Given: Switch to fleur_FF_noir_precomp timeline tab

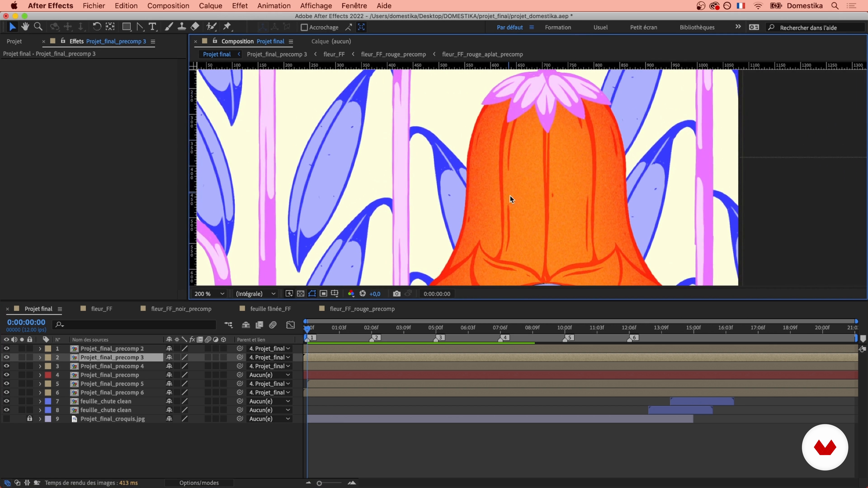Looking at the screenshot, I should coord(181,309).
